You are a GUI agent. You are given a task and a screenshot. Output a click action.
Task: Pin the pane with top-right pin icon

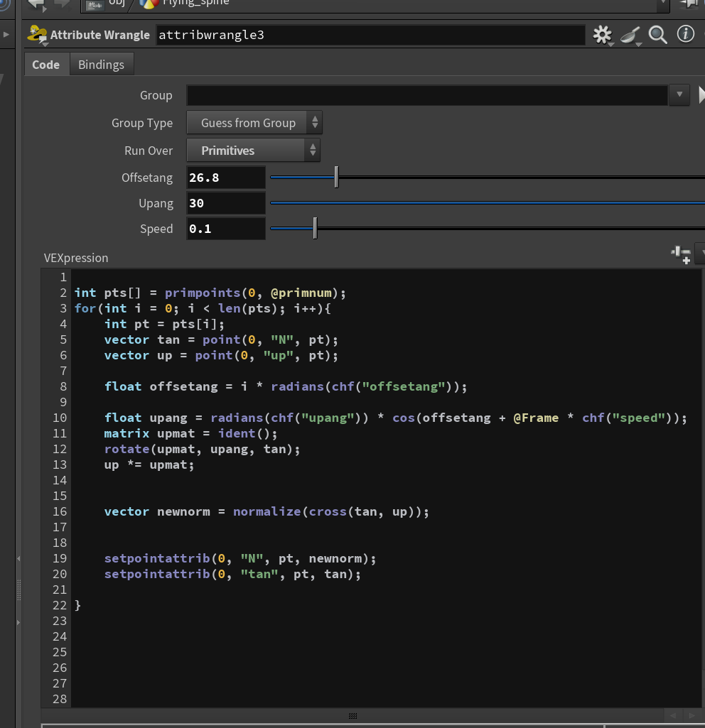click(689, 4)
